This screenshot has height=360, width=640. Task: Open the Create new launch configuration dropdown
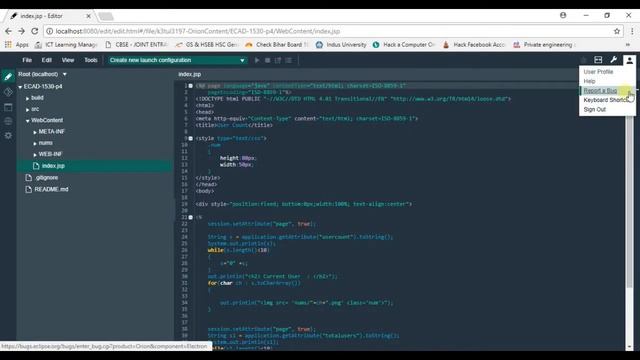[x=177, y=60]
